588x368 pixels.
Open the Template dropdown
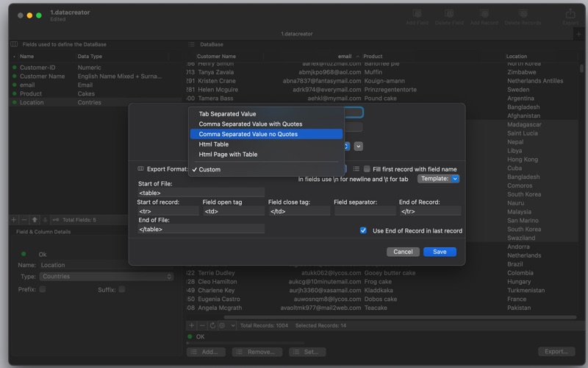tap(439, 179)
